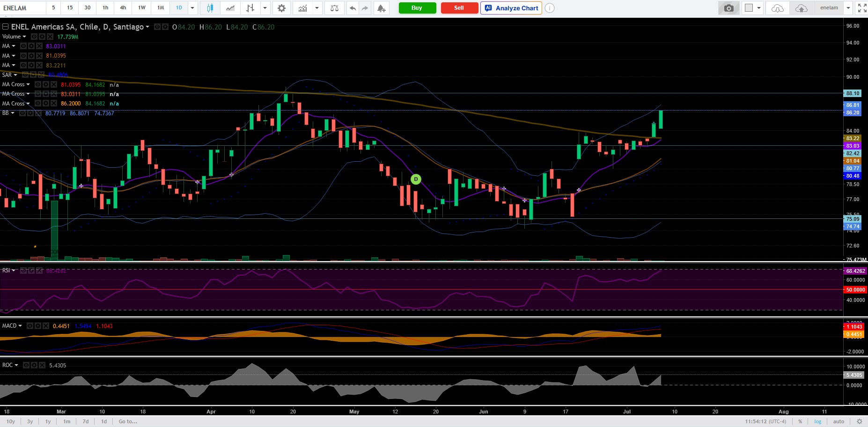The height and width of the screenshot is (427, 868).
Task: Click the Analyze Chart button
Action: 511,8
